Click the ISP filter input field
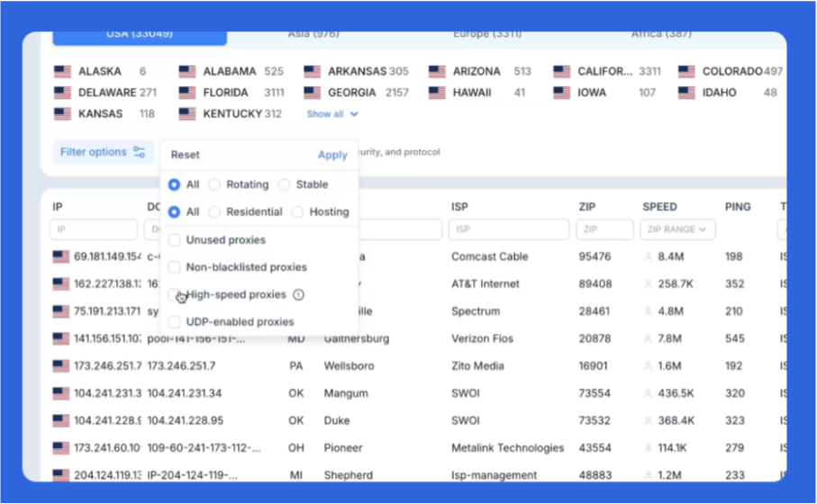This screenshot has height=504, width=817. point(509,229)
